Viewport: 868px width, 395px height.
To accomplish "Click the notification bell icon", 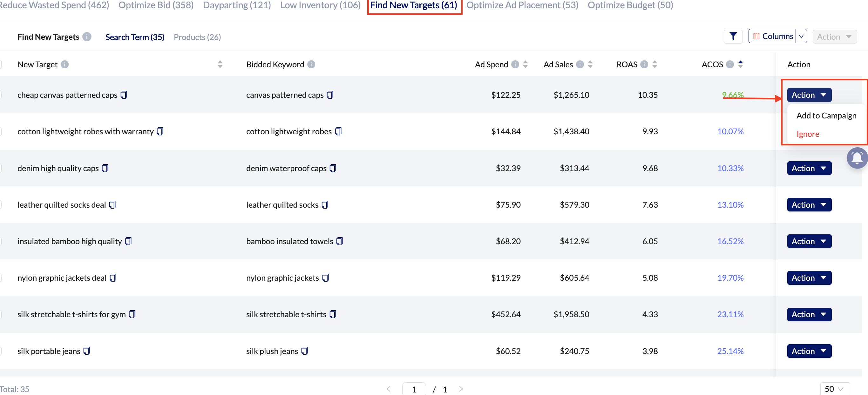I will click(x=857, y=157).
